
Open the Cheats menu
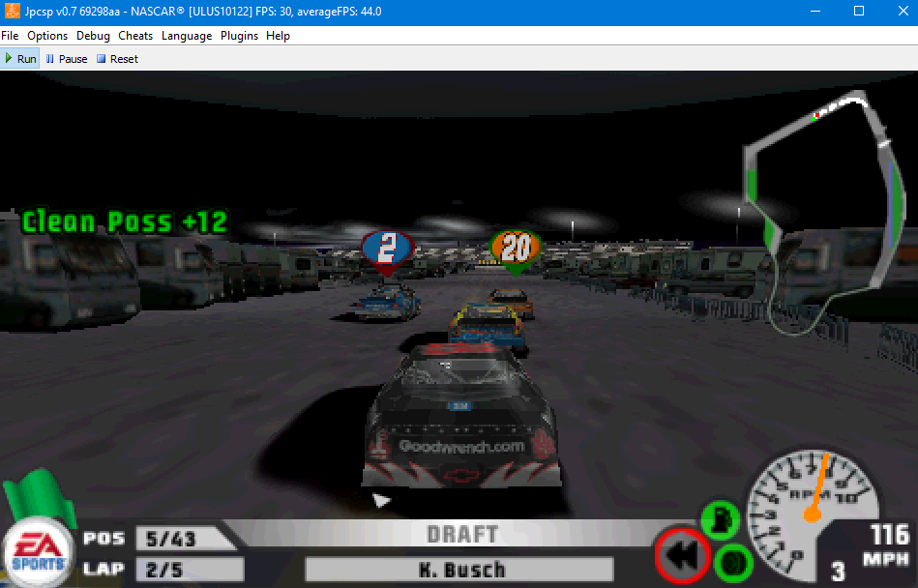tap(135, 36)
